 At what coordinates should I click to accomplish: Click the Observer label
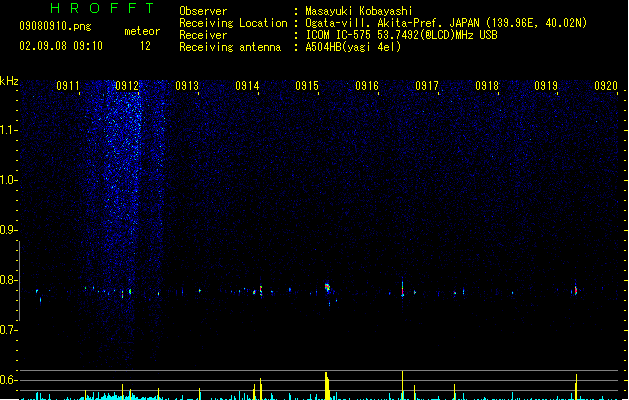tap(203, 11)
